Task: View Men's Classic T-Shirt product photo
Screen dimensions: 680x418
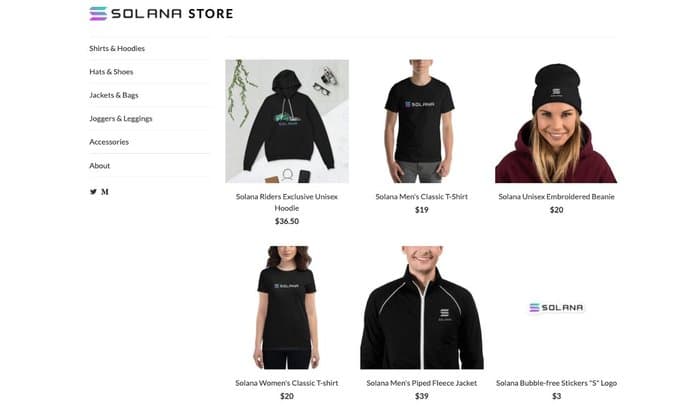Action: point(422,121)
